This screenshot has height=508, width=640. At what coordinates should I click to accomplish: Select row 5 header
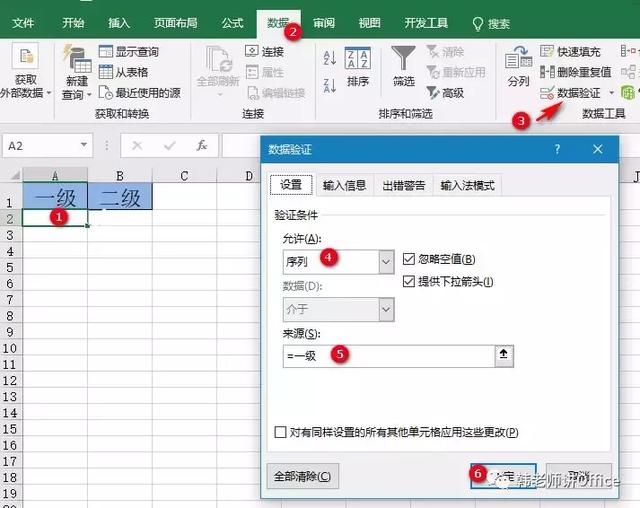tap(10, 267)
